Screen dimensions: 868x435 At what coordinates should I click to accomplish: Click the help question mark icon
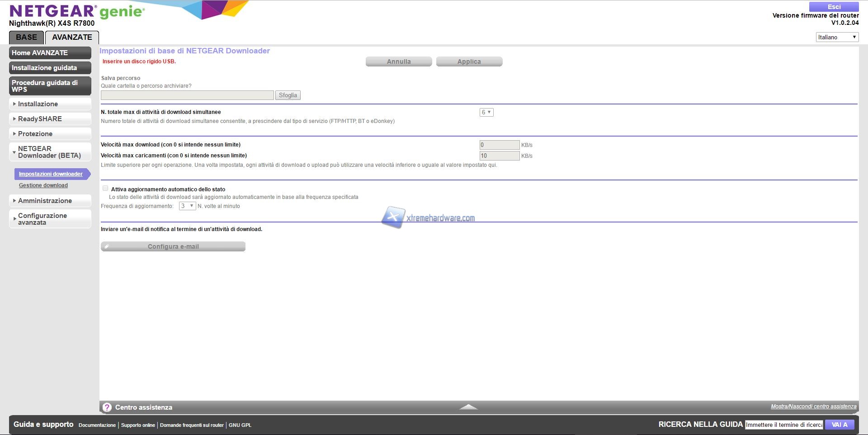coord(107,407)
